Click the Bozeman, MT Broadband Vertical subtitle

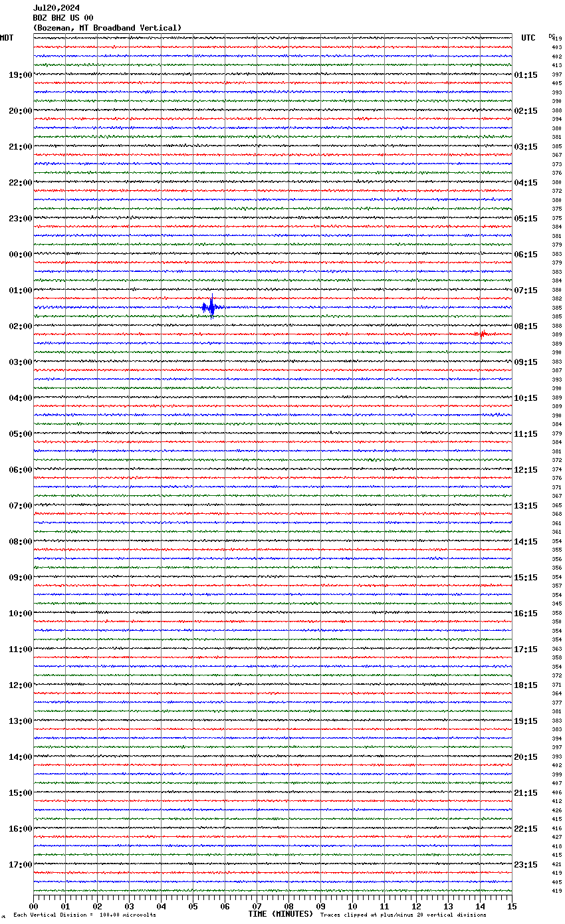[x=107, y=28]
